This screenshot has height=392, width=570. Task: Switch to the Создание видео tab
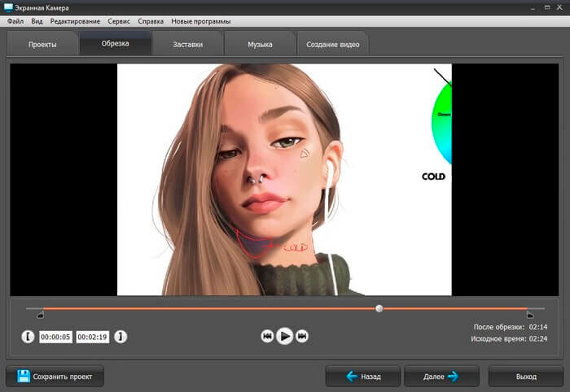pos(332,44)
